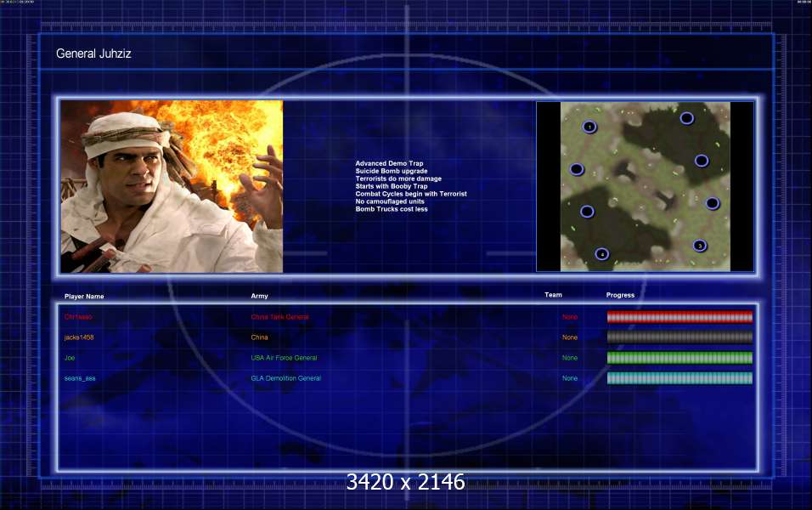
Task: Select the gray progress bar for jacks1458
Action: coord(679,337)
